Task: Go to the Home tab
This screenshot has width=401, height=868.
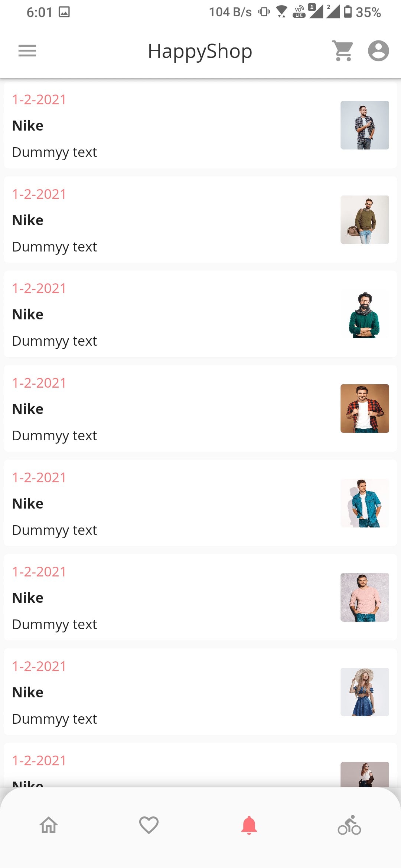Action: point(49,825)
